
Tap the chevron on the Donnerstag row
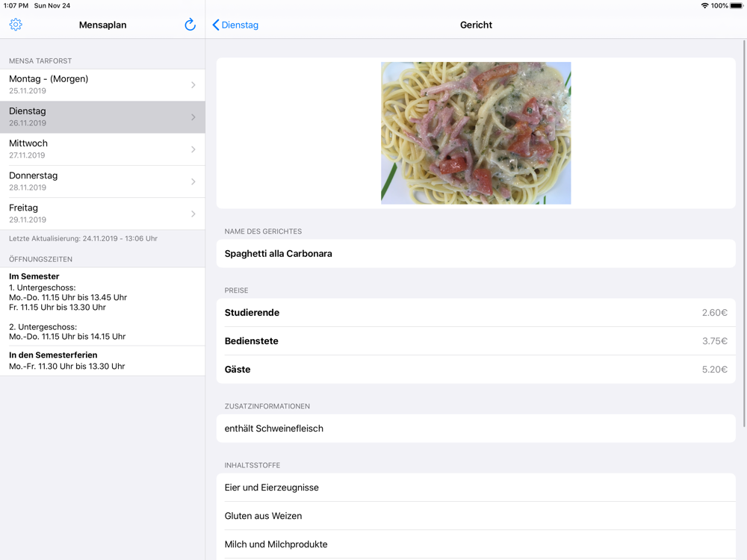193,181
